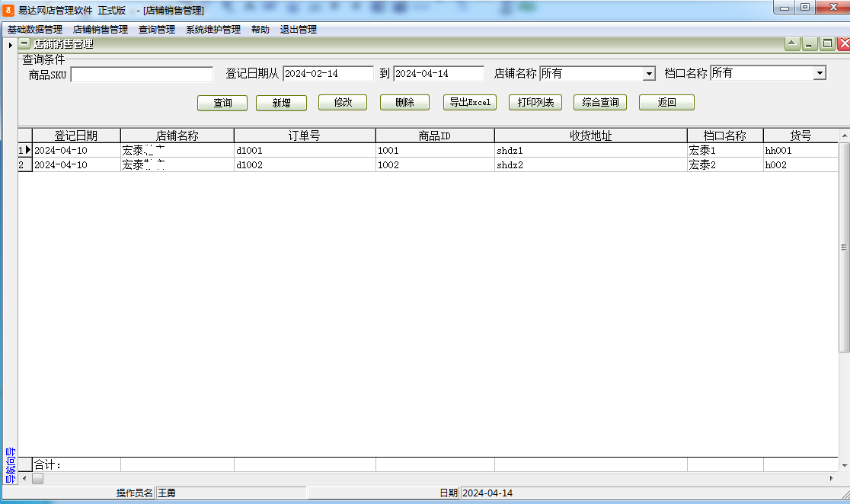Click the 删除 button
The image size is (850, 504).
click(405, 103)
